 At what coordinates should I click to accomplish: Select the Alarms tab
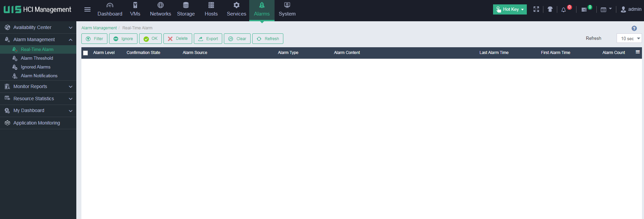tap(262, 10)
